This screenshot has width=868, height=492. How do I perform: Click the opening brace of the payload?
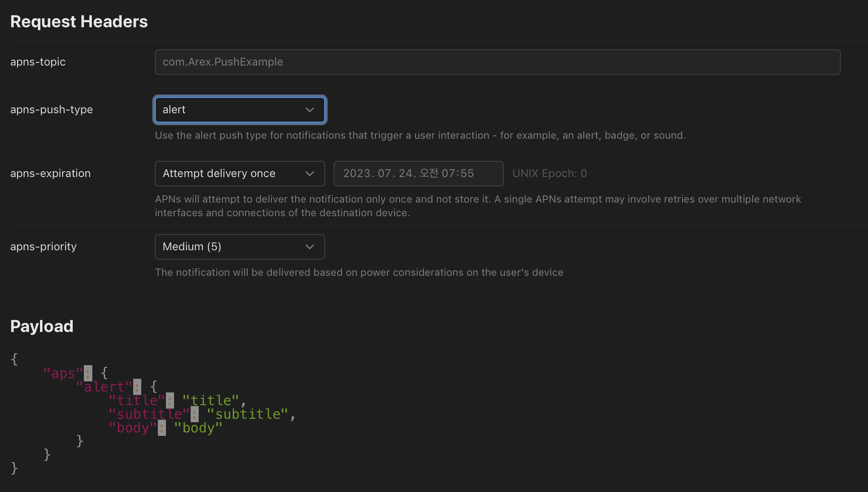coord(14,359)
